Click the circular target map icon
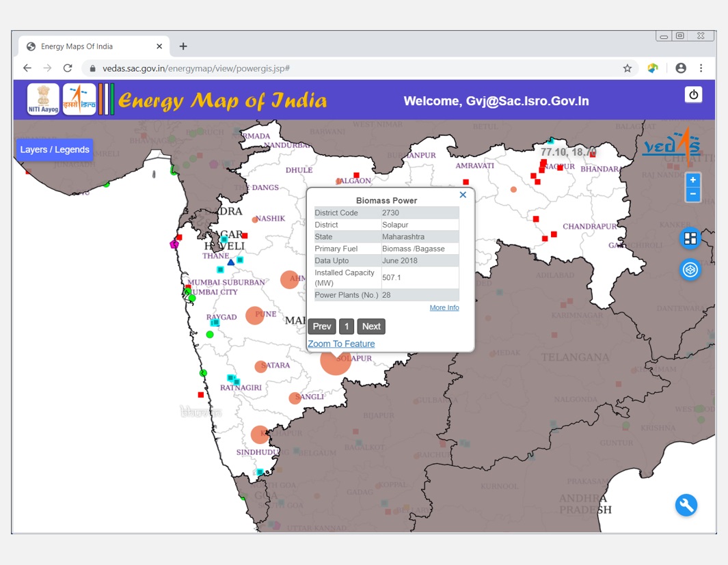 (x=690, y=269)
